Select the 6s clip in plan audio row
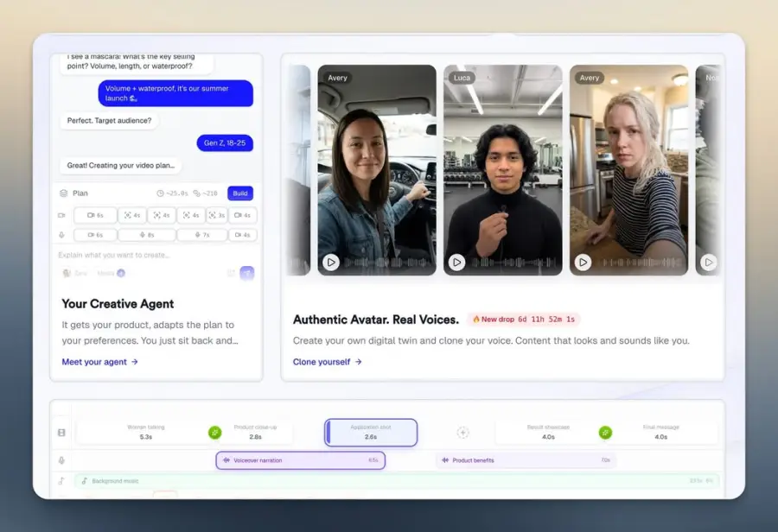The image size is (778, 532). coord(95,235)
